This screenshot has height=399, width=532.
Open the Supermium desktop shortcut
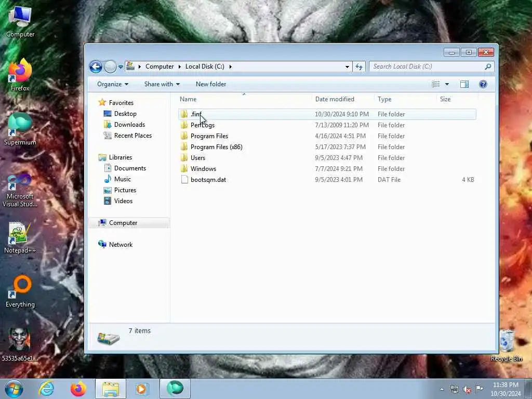click(x=20, y=129)
